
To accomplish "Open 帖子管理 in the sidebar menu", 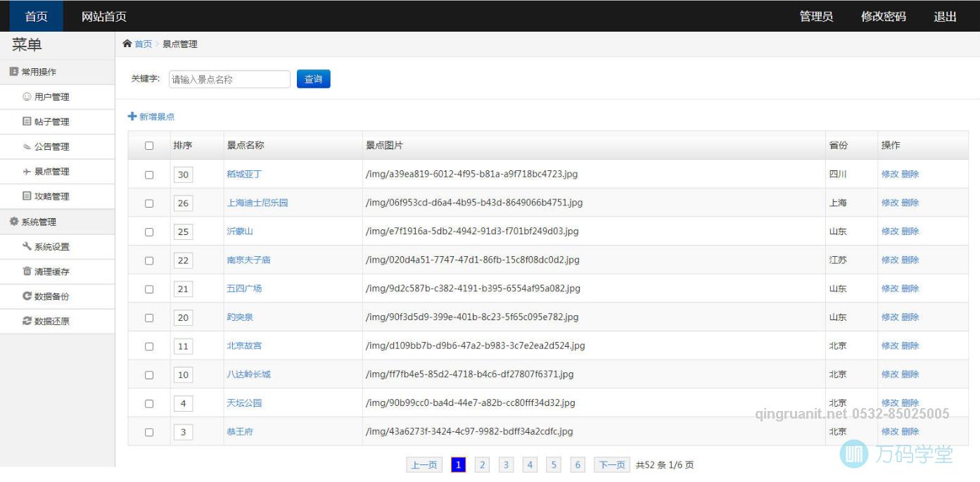I will (x=51, y=122).
